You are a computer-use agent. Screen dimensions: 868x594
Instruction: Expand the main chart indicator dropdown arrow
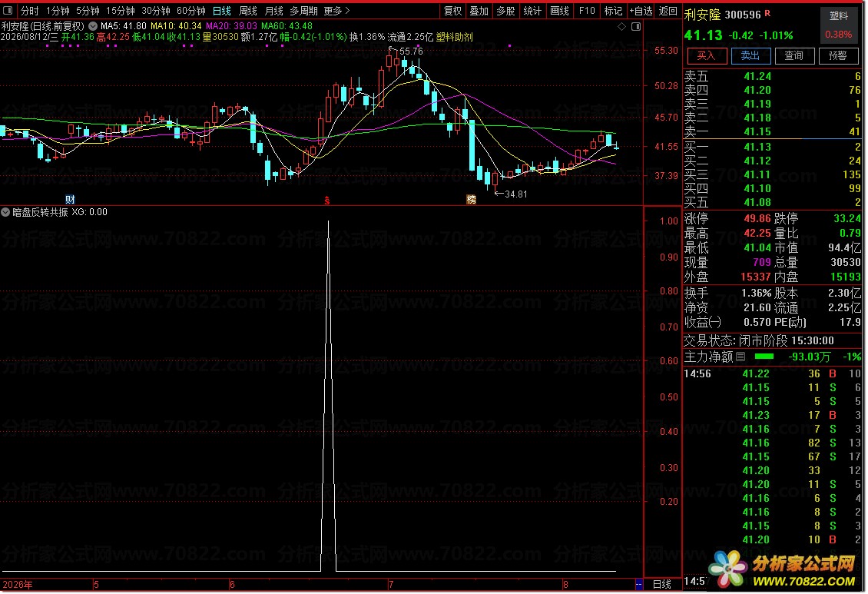coord(93,26)
